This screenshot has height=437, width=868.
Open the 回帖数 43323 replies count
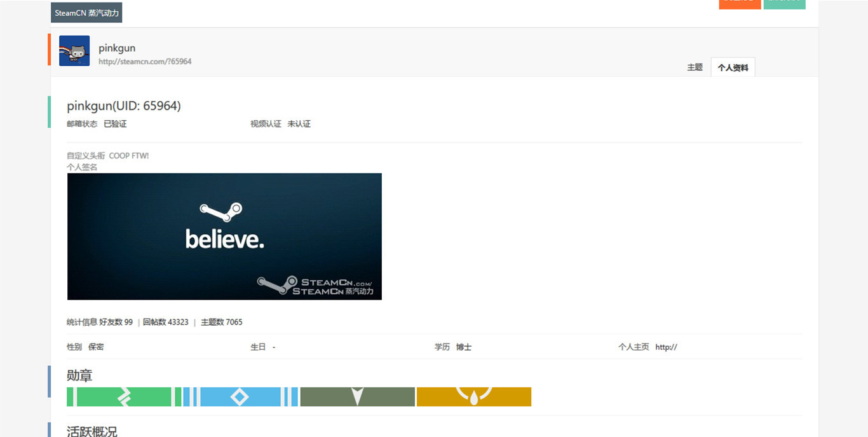[x=166, y=323]
